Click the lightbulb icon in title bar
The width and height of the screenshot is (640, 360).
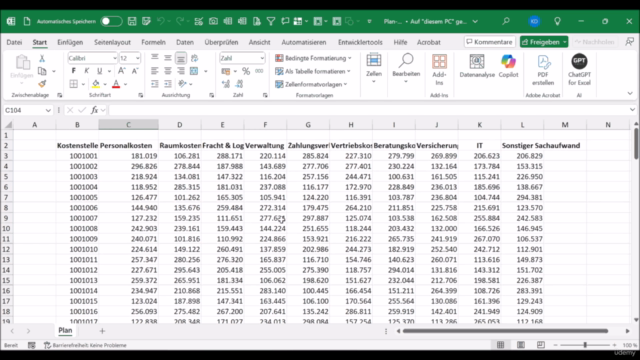[557, 22]
